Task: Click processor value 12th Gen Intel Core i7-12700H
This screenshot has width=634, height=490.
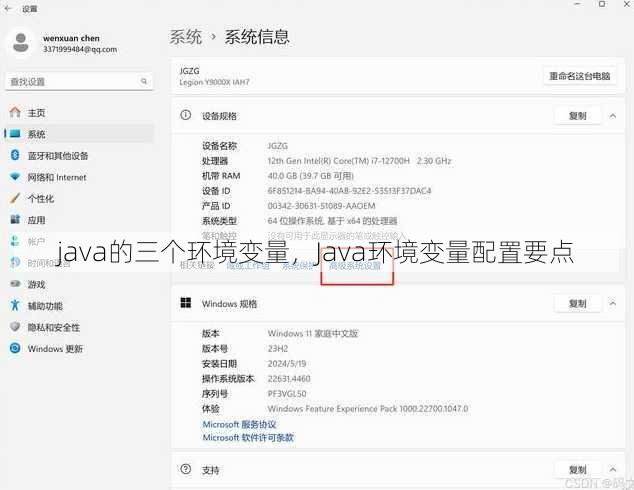Action: pyautogui.click(x=359, y=161)
